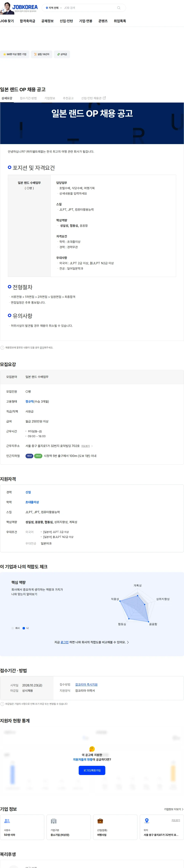
Task: Select the 기업정보 tab
Action: click(x=50, y=98)
